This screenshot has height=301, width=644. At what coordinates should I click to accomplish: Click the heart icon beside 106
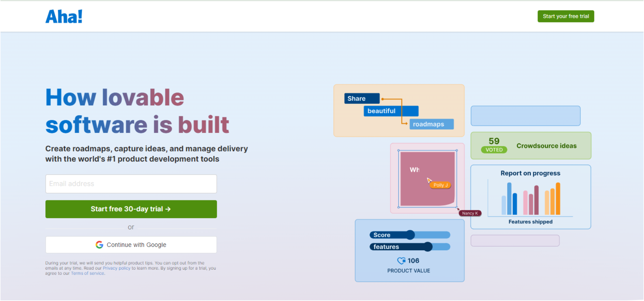pyautogui.click(x=401, y=261)
